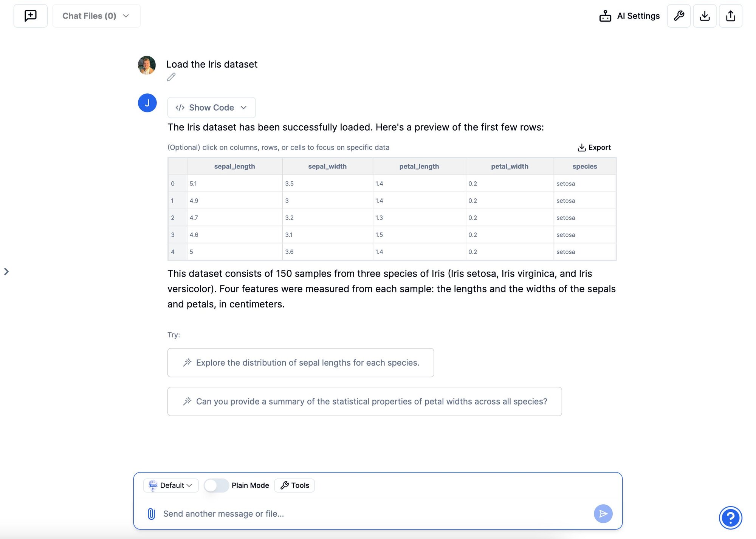Open the Show Code section
Screen dimensions: 756x539
tap(211, 107)
